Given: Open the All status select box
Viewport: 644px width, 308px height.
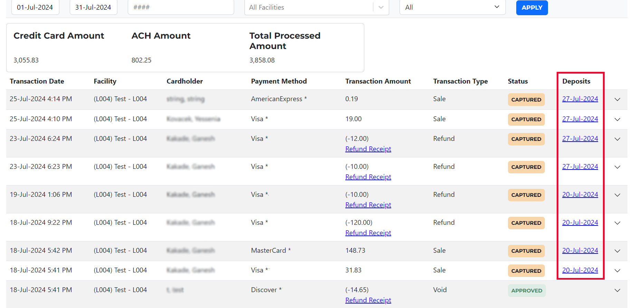Looking at the screenshot, I should [452, 7].
